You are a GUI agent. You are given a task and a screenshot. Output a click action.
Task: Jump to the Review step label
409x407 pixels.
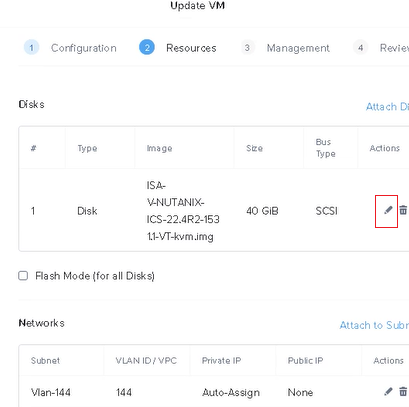[394, 48]
